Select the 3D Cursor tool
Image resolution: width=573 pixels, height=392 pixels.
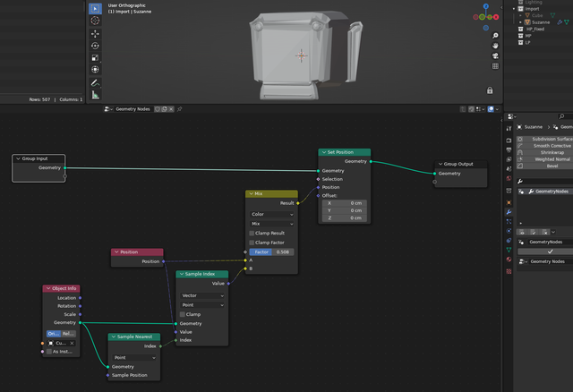[x=95, y=21]
